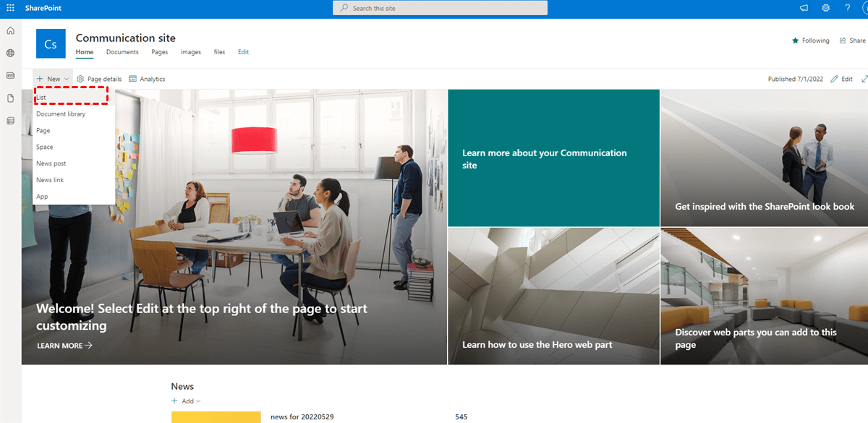Click SharePoint brand link
The width and height of the screenshot is (868, 423).
[x=42, y=8]
